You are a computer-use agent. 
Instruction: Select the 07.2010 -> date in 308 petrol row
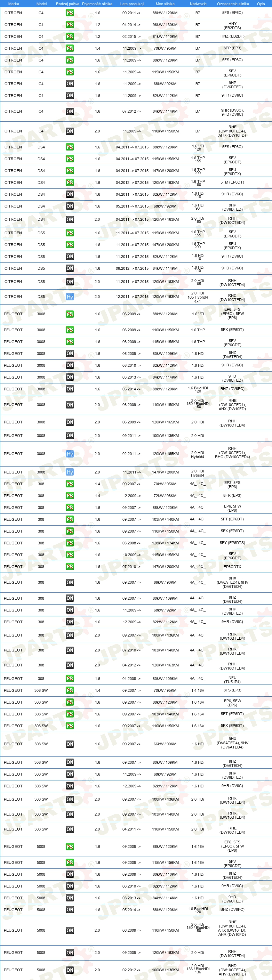pos(131,566)
